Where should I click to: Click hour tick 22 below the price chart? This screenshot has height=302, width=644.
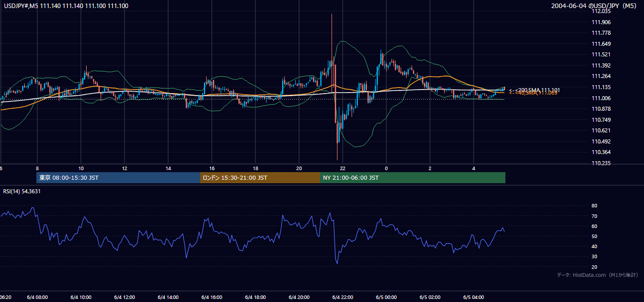(343, 168)
